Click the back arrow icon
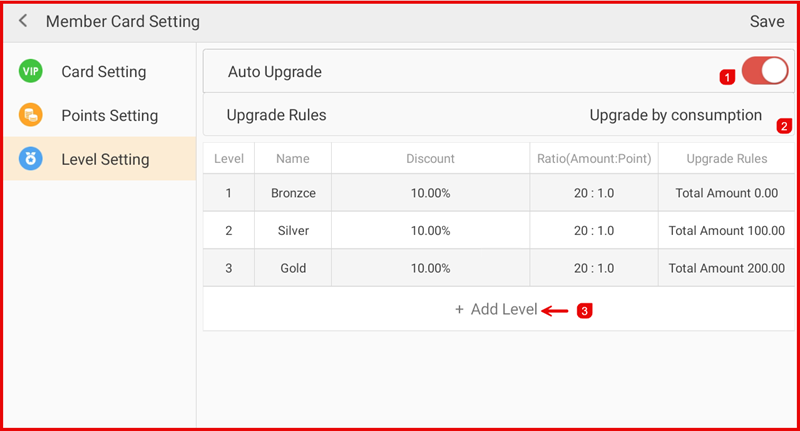The height and width of the screenshot is (431, 800). tap(23, 21)
